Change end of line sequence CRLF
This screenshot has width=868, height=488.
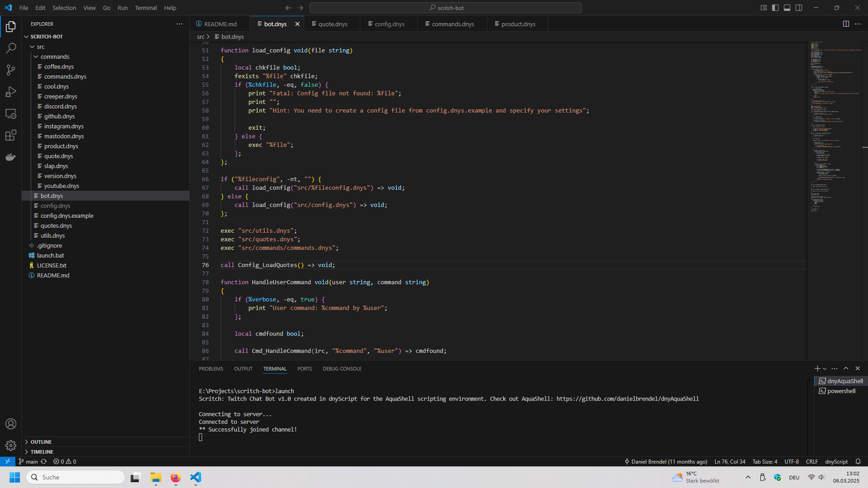[x=811, y=461]
